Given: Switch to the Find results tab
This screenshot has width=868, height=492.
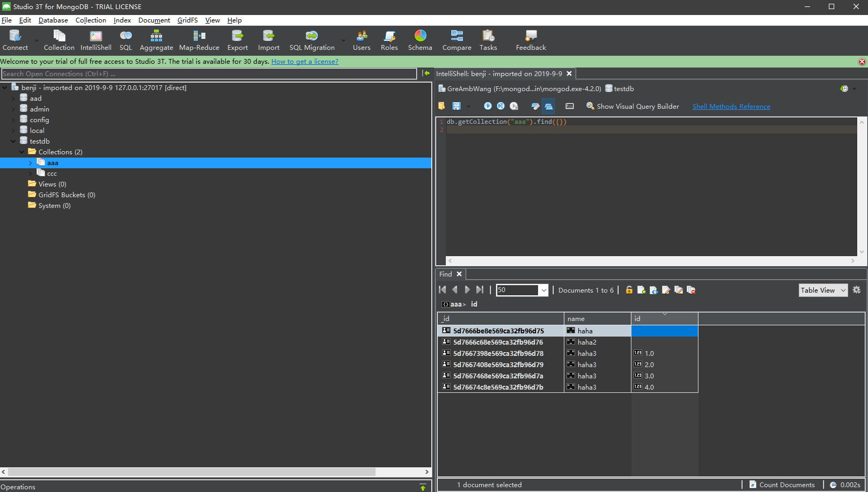Looking at the screenshot, I should 446,274.
